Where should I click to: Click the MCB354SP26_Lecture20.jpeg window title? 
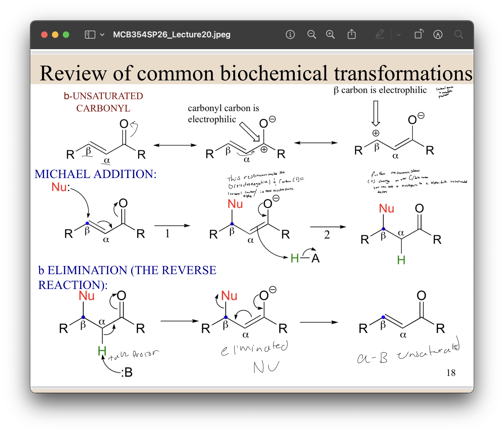pos(172,35)
